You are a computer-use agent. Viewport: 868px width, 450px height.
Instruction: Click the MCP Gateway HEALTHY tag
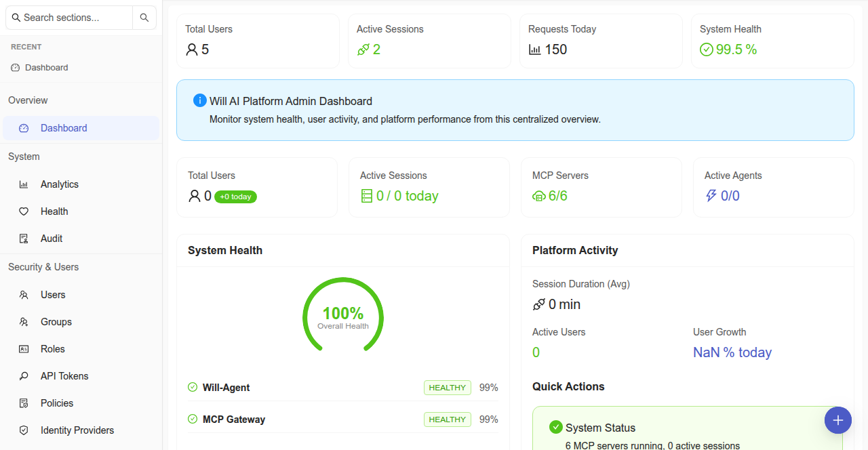click(x=448, y=420)
